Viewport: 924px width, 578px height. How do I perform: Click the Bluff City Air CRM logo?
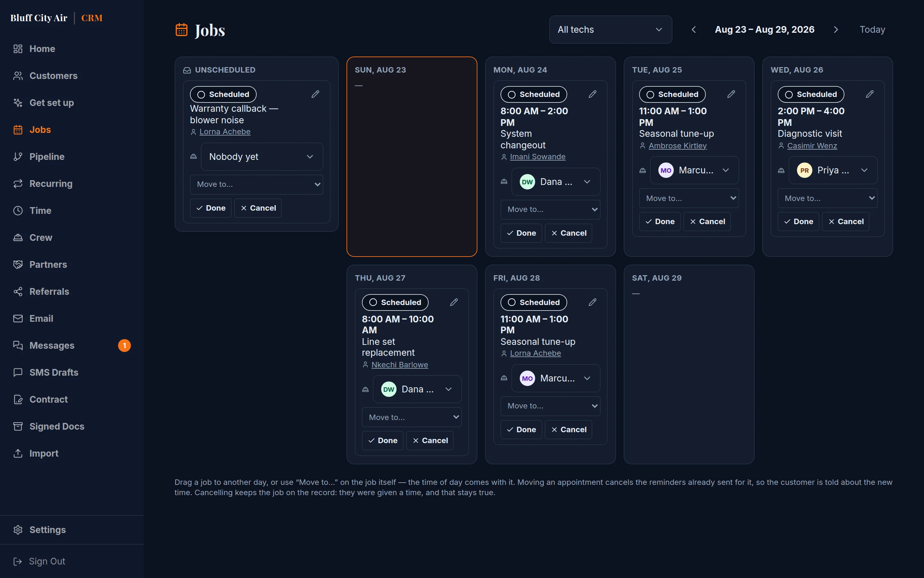click(56, 18)
